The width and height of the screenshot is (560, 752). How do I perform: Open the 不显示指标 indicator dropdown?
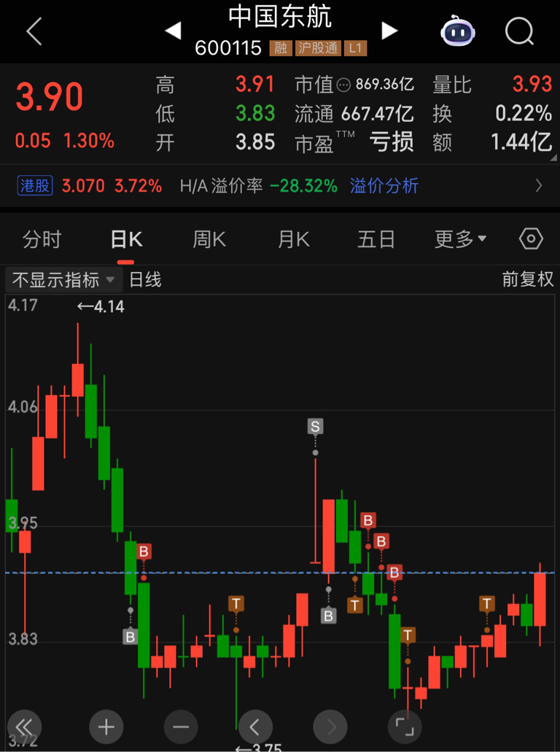coord(63,279)
